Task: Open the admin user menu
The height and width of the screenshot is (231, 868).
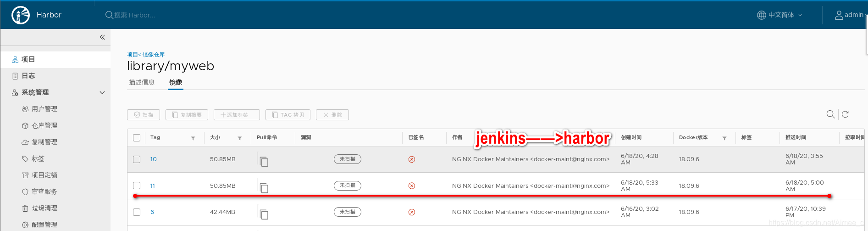Action: (x=850, y=15)
